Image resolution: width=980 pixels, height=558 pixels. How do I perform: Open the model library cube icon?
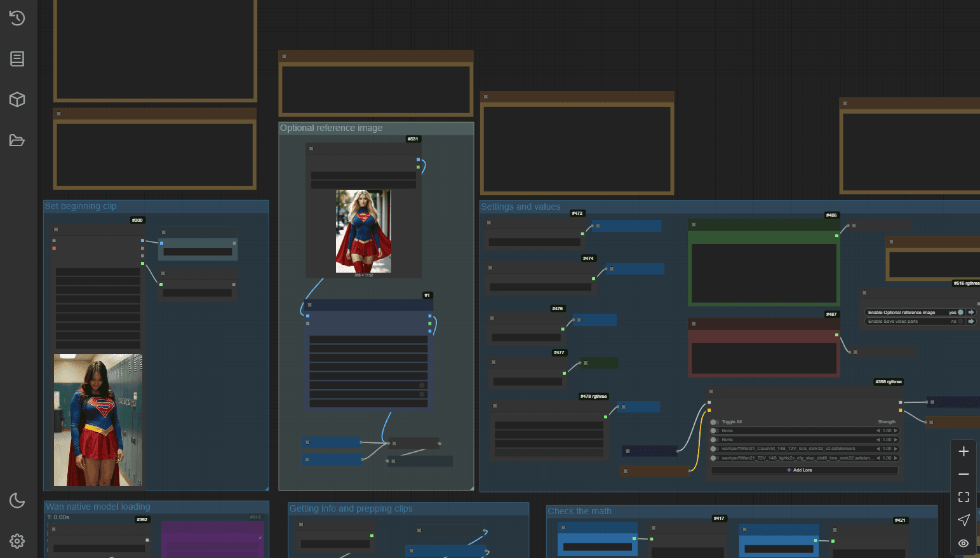click(x=17, y=99)
